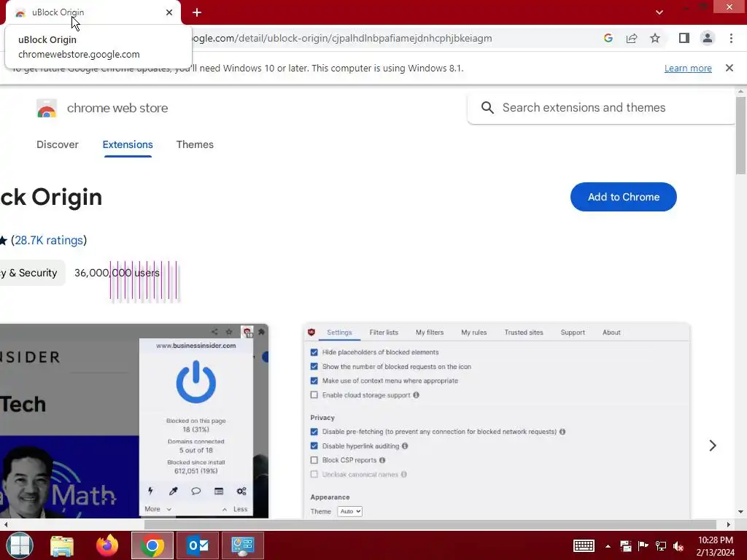Toggle Disable hyperlink auditing checkbox

pyautogui.click(x=314, y=446)
